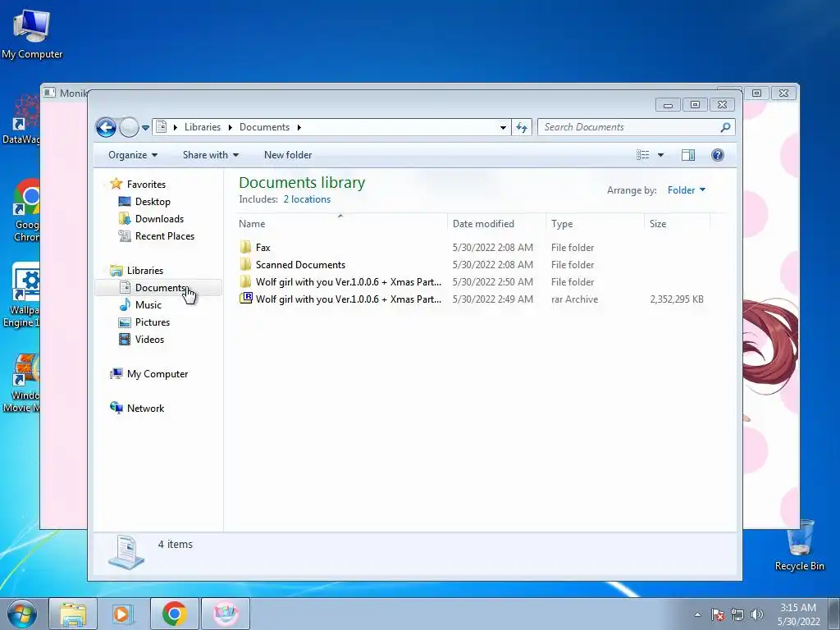Select the Recycle Bin desktop icon
Screen dimensions: 840x630
pos(799,546)
